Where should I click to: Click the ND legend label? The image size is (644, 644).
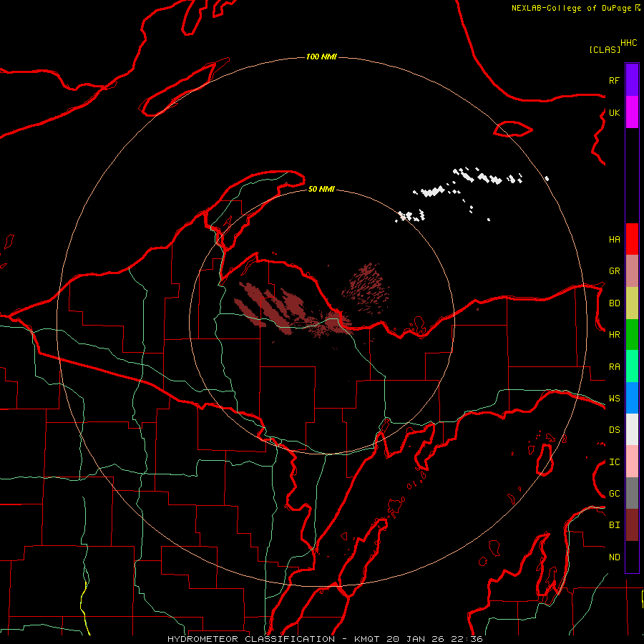pyautogui.click(x=614, y=557)
